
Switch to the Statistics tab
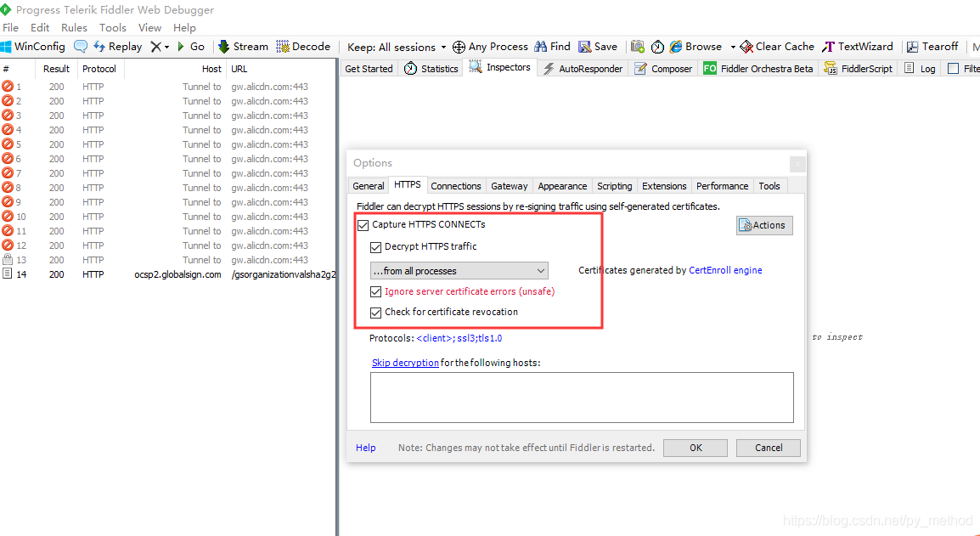(x=431, y=69)
